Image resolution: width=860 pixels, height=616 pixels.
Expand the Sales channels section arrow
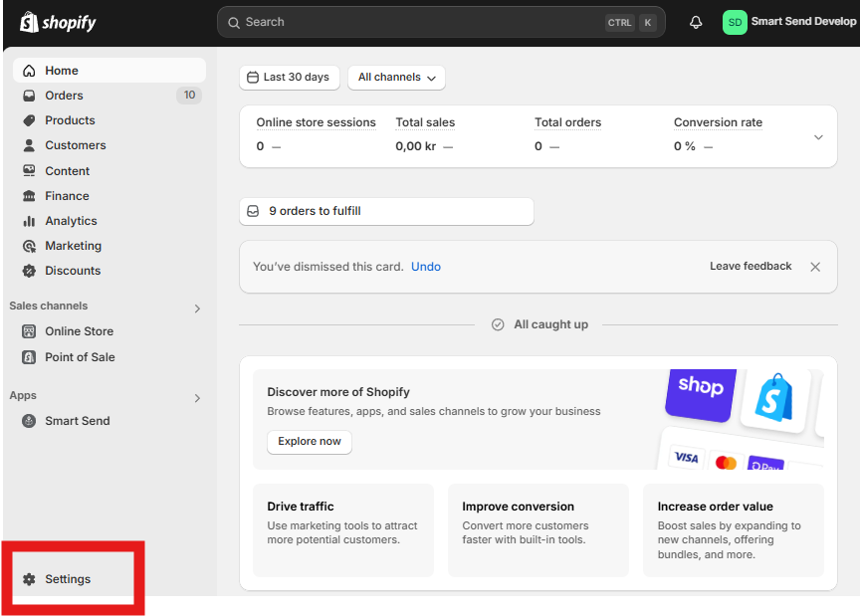click(197, 308)
